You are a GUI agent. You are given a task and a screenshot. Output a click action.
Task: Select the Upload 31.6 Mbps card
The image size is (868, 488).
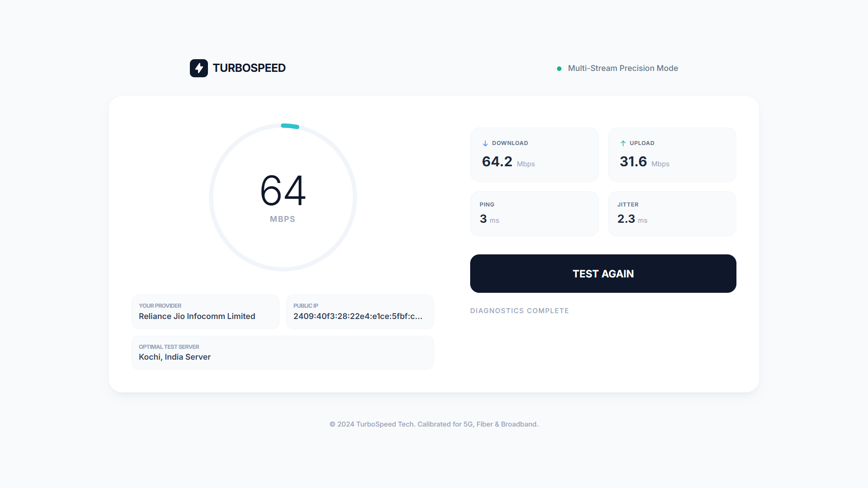672,155
